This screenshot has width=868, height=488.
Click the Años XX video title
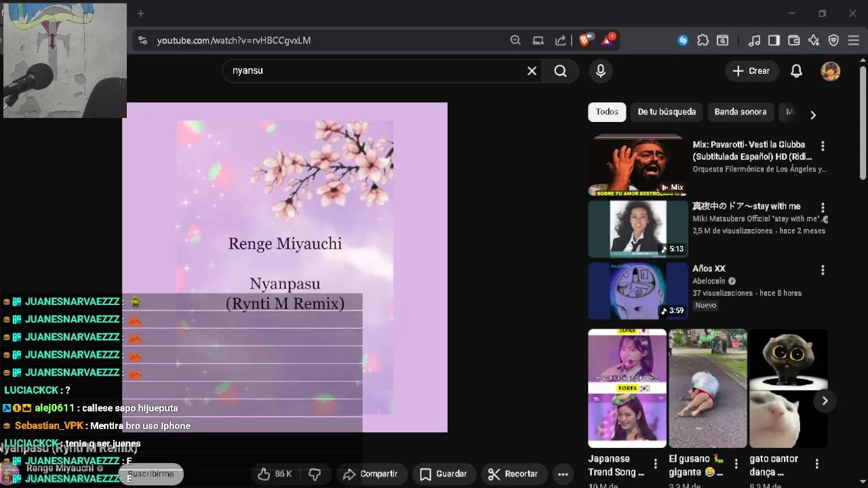tap(709, 269)
